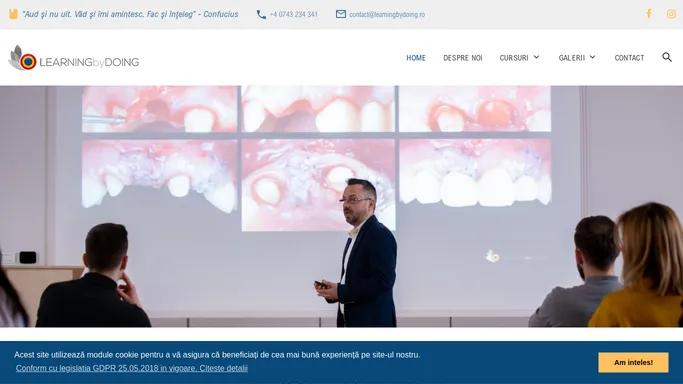Image resolution: width=683 pixels, height=384 pixels.
Task: Open the GDPR details link
Action: tap(132, 368)
